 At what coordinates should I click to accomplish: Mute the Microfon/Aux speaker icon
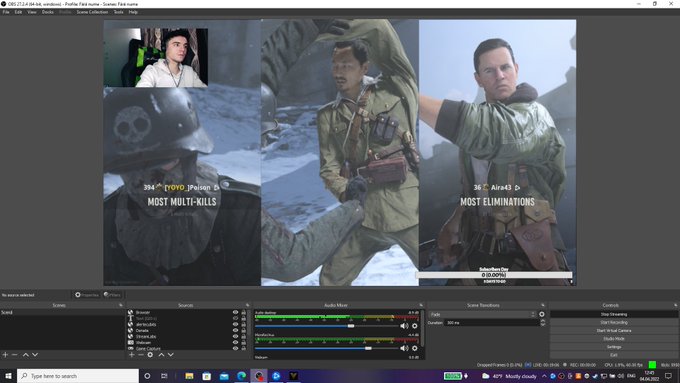pyautogui.click(x=404, y=348)
